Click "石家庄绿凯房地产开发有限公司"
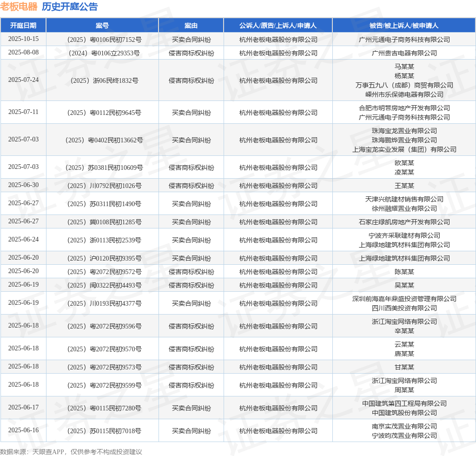This screenshot has height=456, width=476. tap(404, 222)
